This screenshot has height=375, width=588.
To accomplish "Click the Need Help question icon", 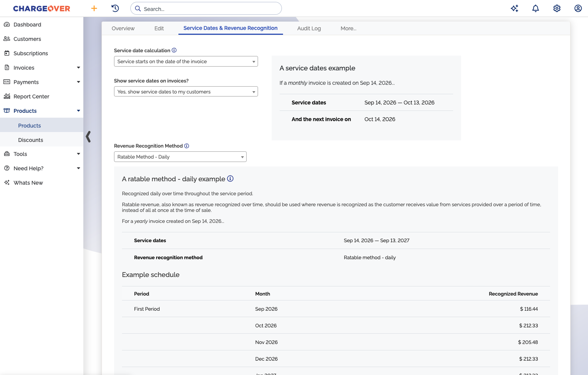I will 7,168.
